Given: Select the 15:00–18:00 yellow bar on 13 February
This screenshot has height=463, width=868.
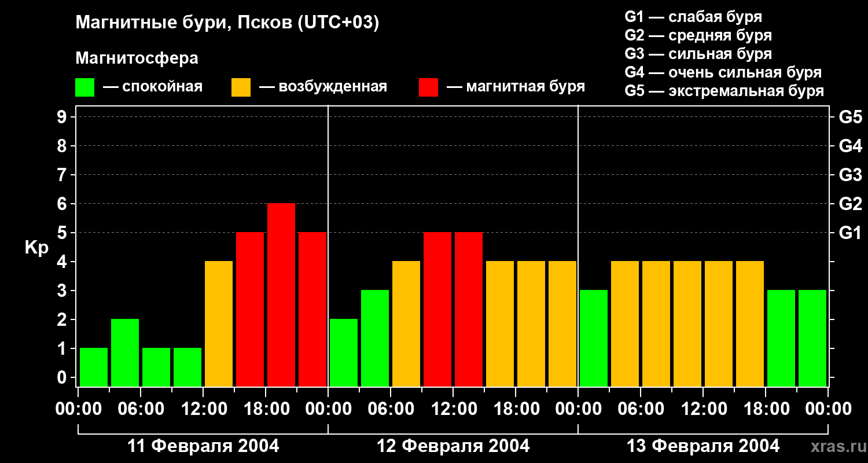Looking at the screenshot, I should tap(750, 324).
